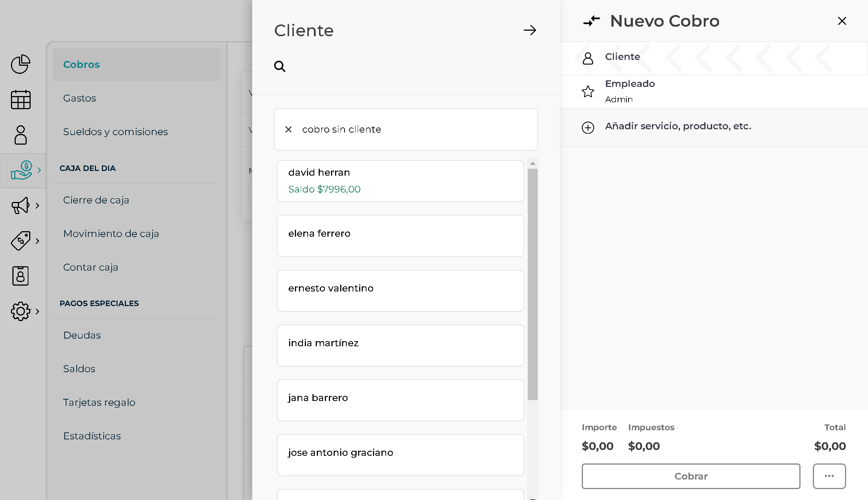868x500 pixels.
Task: Click the Total $0,00 value
Action: tap(830, 446)
